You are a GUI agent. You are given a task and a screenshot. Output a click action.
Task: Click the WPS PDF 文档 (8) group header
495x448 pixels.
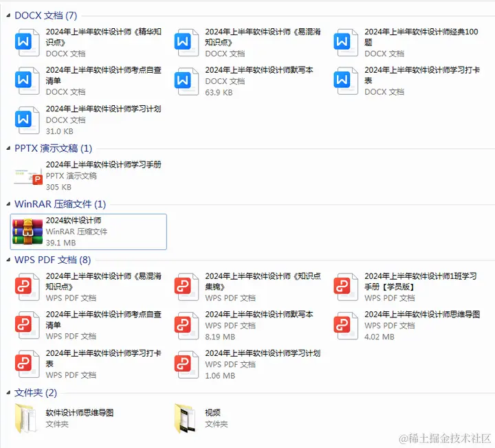tap(53, 260)
